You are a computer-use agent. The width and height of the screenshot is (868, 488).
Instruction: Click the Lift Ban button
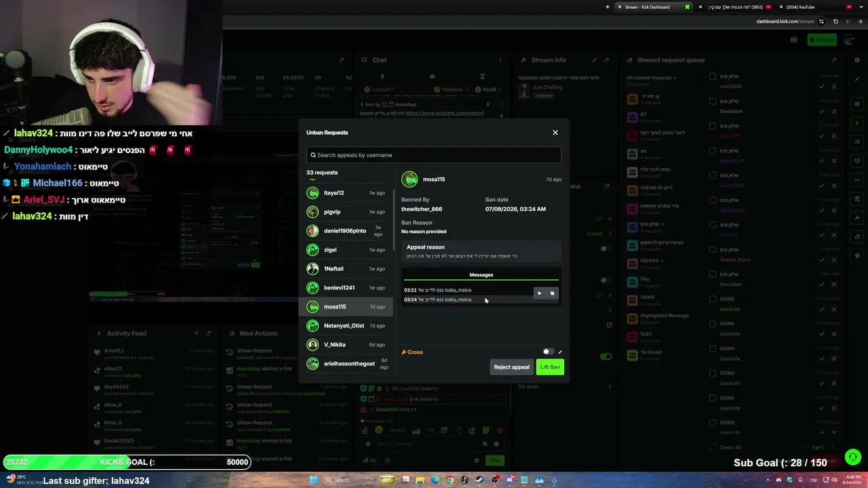tap(550, 367)
